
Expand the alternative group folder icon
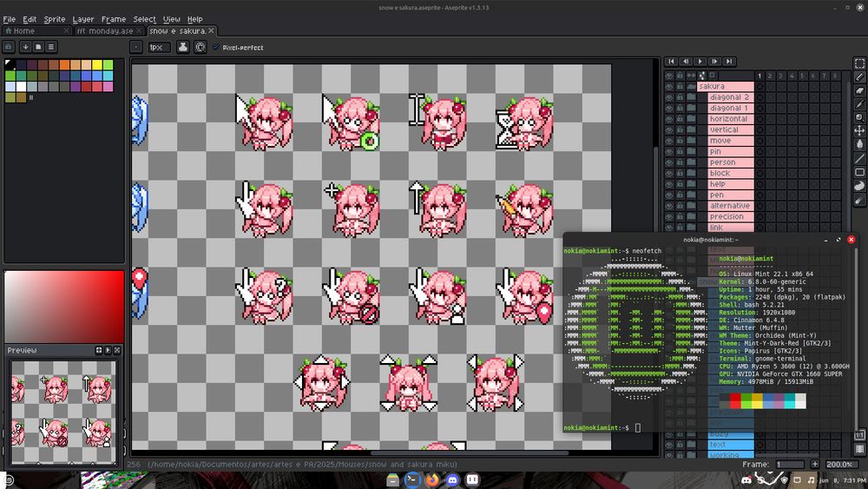(x=691, y=206)
